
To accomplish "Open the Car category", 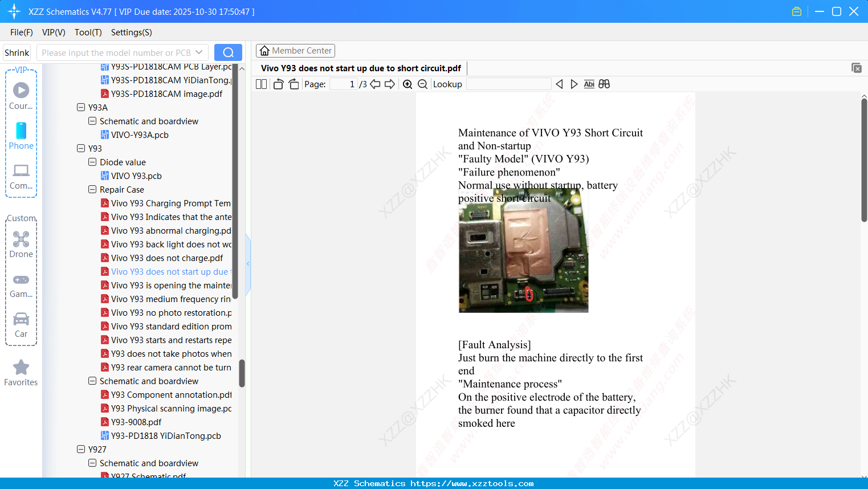I will point(21,324).
